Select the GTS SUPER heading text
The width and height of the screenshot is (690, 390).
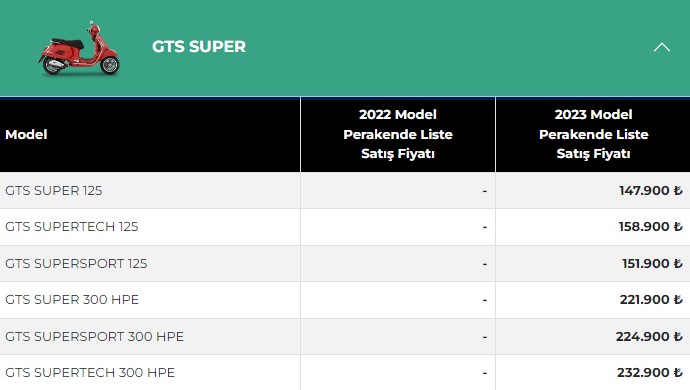point(199,47)
